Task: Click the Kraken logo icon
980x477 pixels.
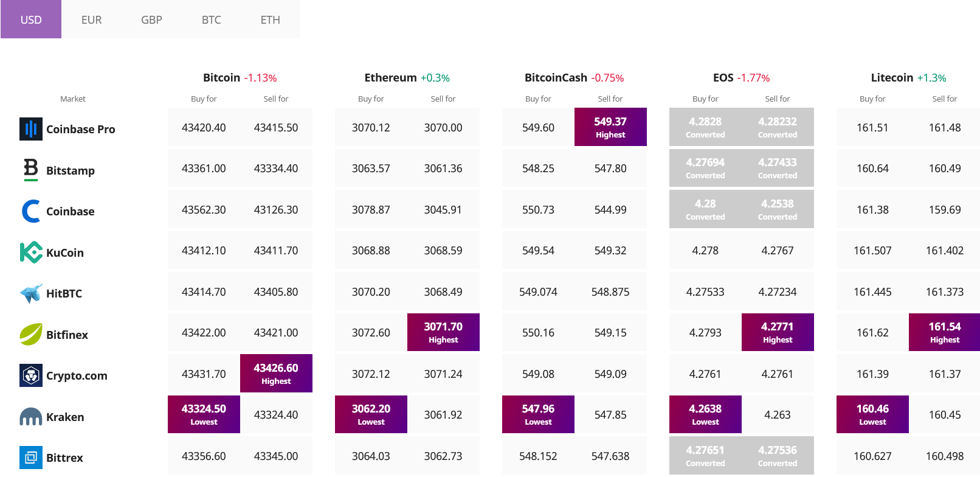Action: pos(31,417)
